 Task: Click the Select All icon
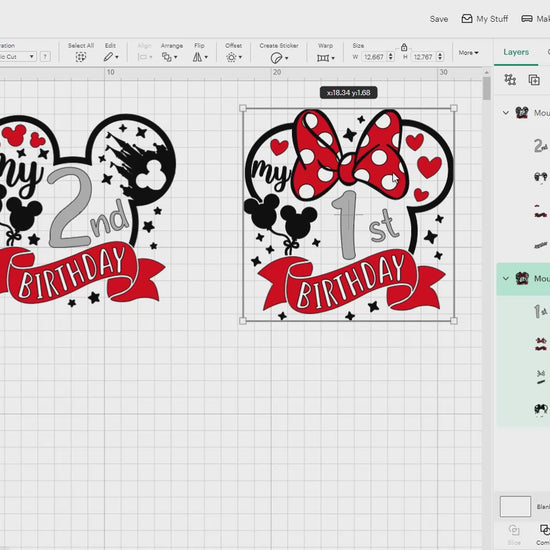tap(81, 57)
